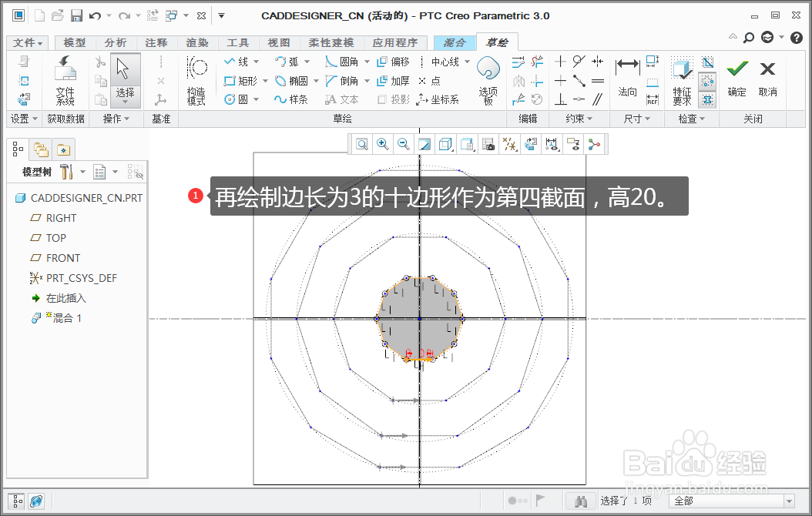
Task: Open the Circle (圆) dropdown arrow
Action: pos(257,99)
